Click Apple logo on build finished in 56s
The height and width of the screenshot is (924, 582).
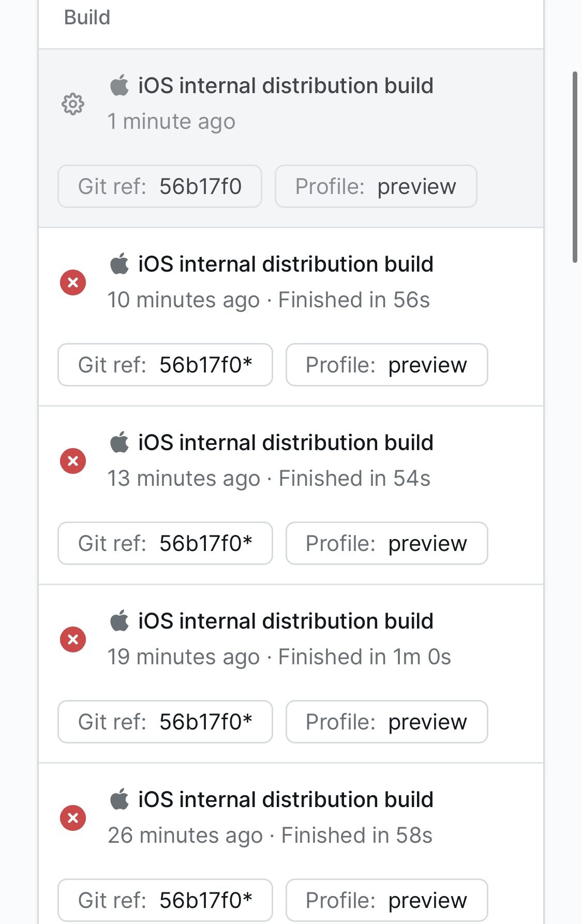(x=120, y=264)
